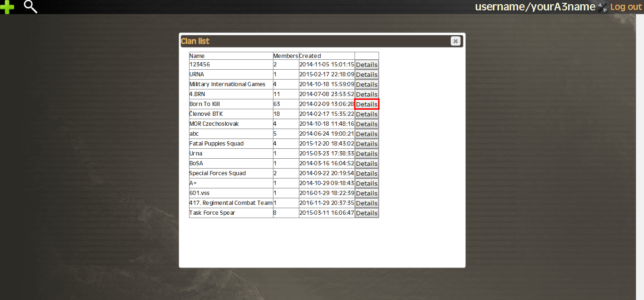Screen dimensions: 644x300
Task: Open Details for 601.vss
Action: 366,193
